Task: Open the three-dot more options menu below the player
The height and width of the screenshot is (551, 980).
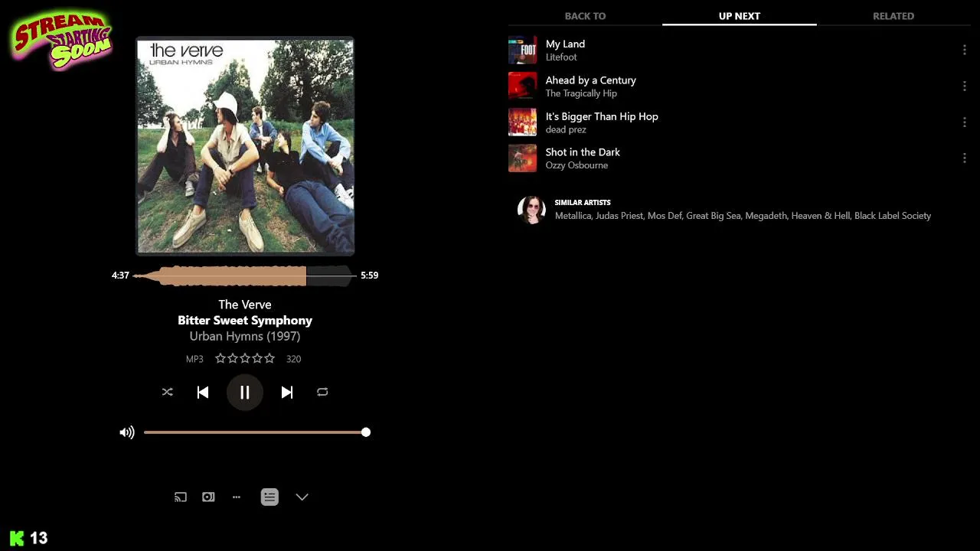Action: 237,497
